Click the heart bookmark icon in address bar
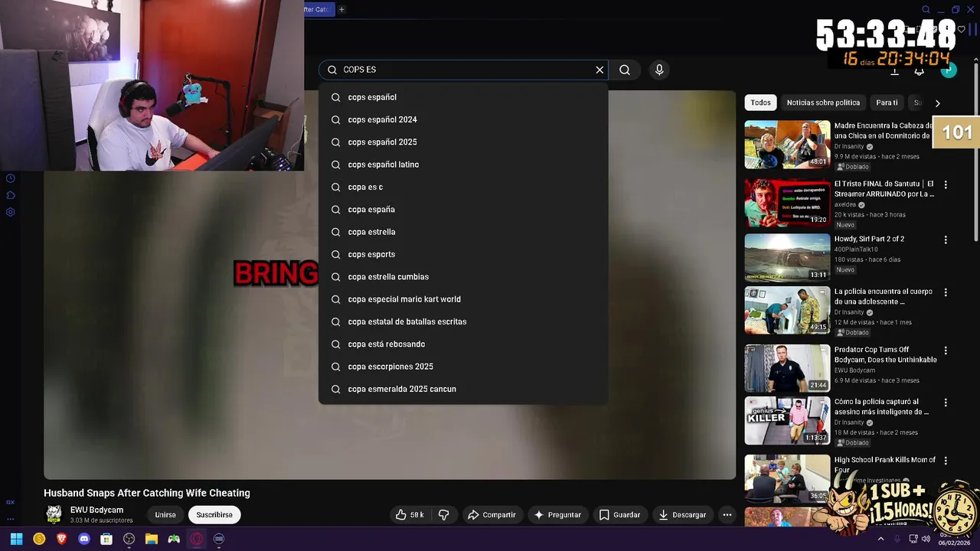The width and height of the screenshot is (980, 551). click(962, 30)
